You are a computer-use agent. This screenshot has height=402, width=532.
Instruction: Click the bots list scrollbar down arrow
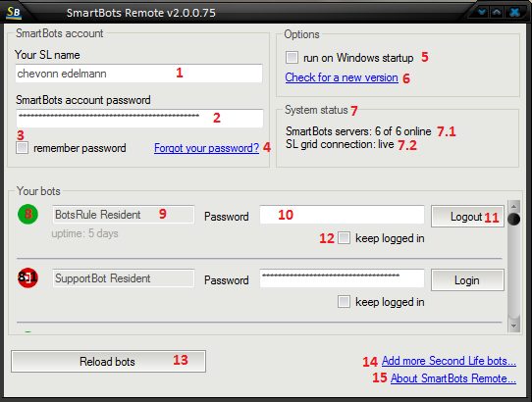[x=513, y=327]
